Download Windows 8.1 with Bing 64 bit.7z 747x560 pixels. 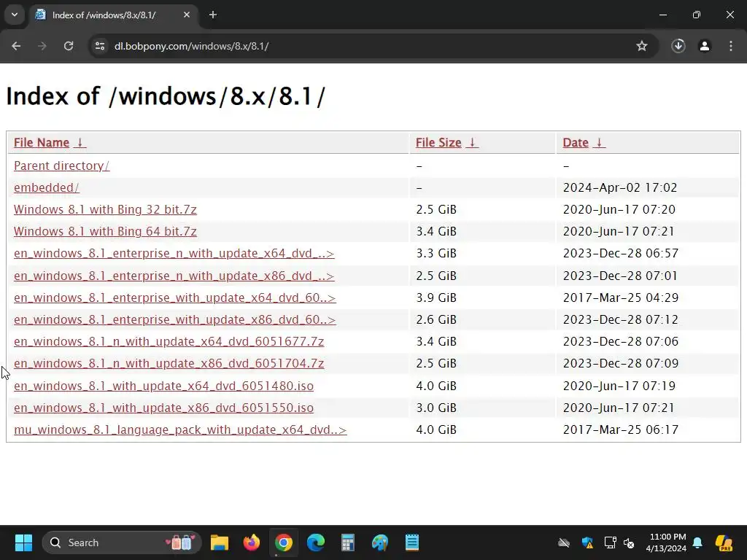(105, 231)
